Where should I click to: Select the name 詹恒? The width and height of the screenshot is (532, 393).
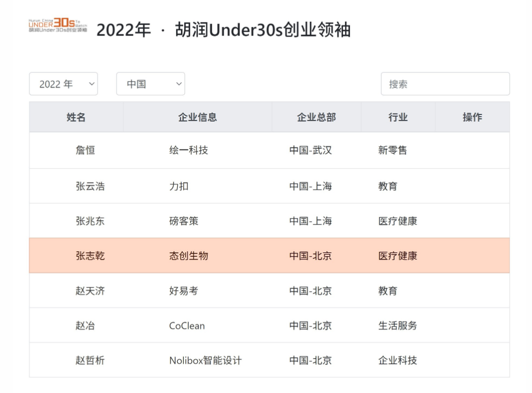pos(85,150)
